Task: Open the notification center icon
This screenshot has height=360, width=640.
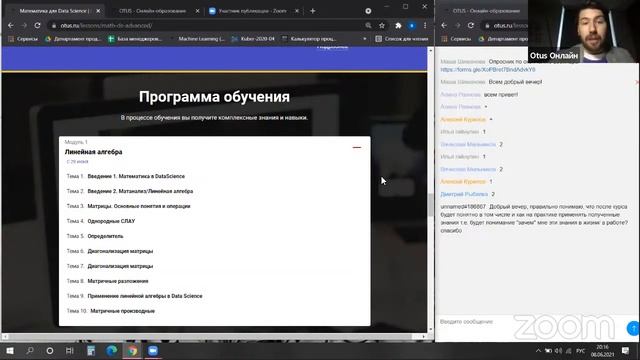Action: click(x=625, y=351)
